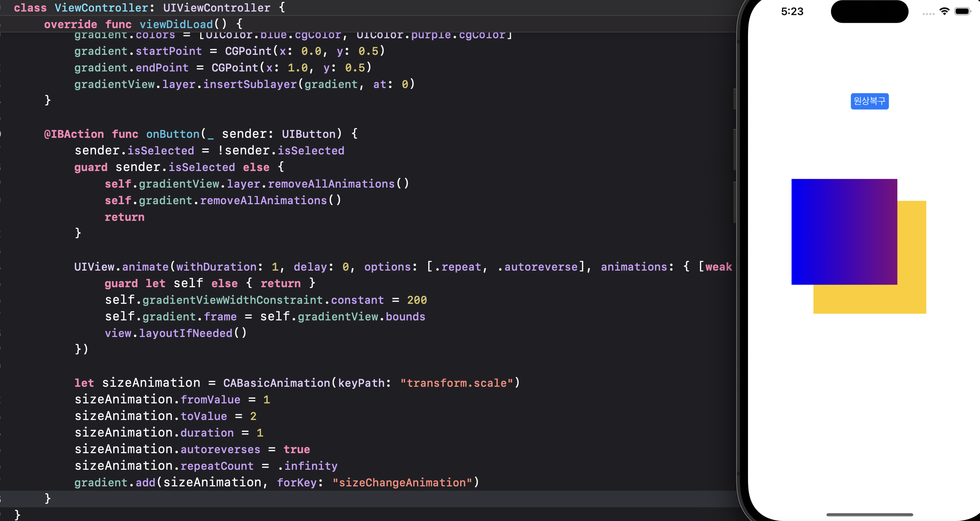Image resolution: width=980 pixels, height=521 pixels.
Task: Click the onButton function name
Action: click(x=173, y=134)
